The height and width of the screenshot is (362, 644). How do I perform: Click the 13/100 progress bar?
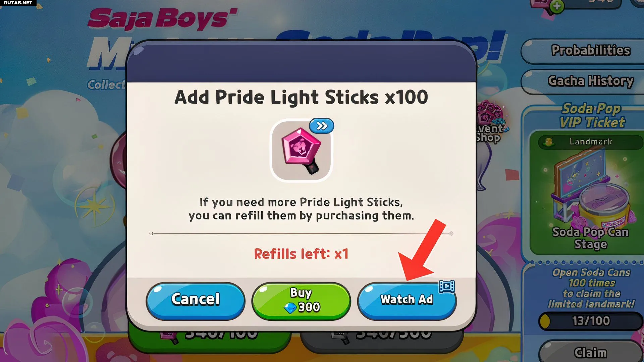coord(591,321)
